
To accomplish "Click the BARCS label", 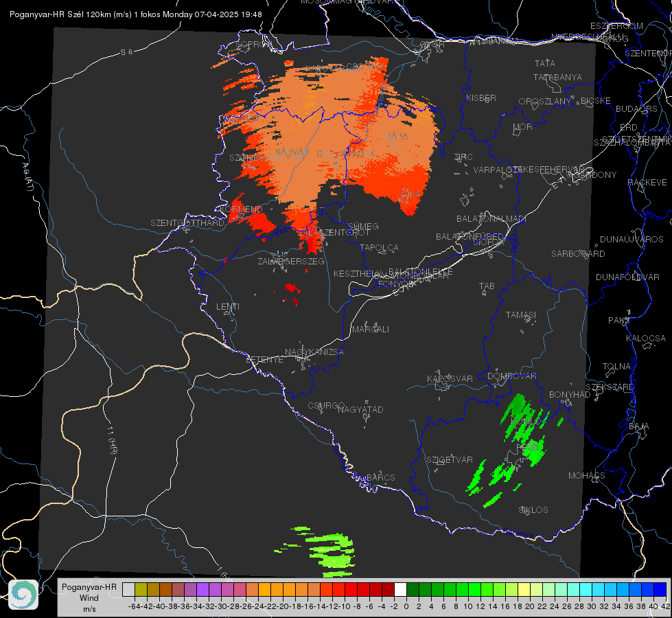I will (380, 477).
